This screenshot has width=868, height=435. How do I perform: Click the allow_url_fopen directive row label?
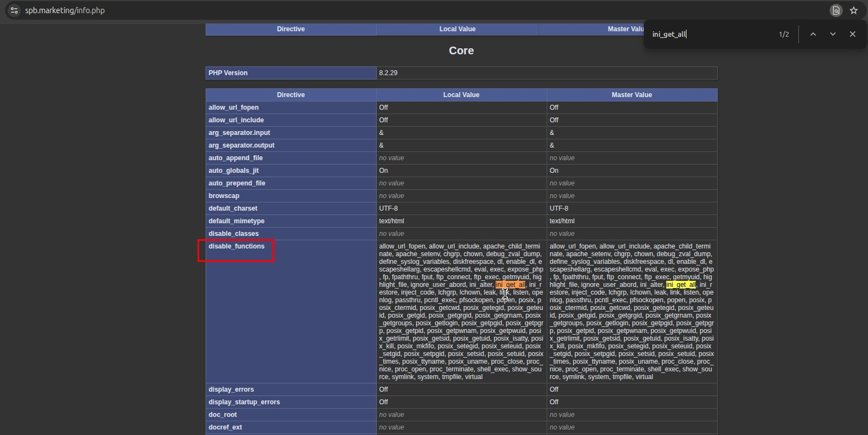(x=234, y=108)
